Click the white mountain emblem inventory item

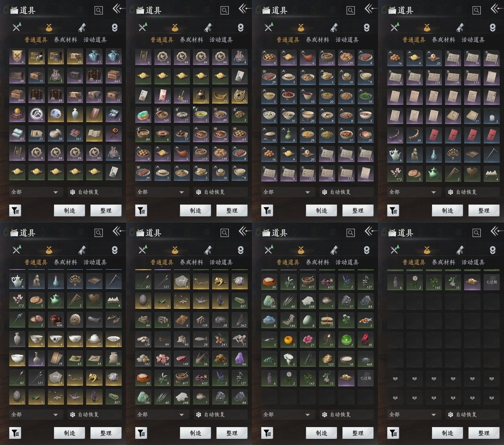[36, 114]
